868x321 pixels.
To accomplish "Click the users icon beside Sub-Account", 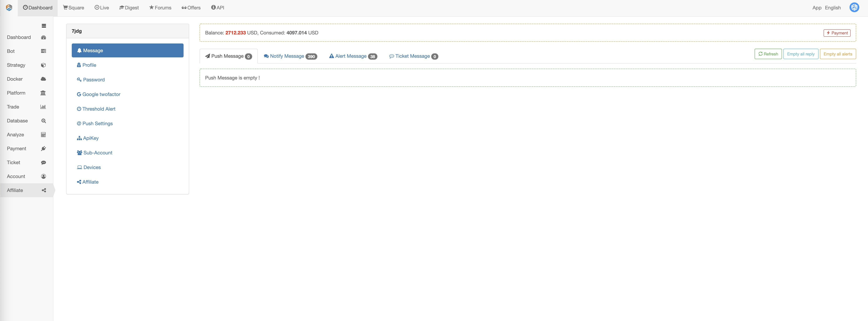I will [80, 153].
